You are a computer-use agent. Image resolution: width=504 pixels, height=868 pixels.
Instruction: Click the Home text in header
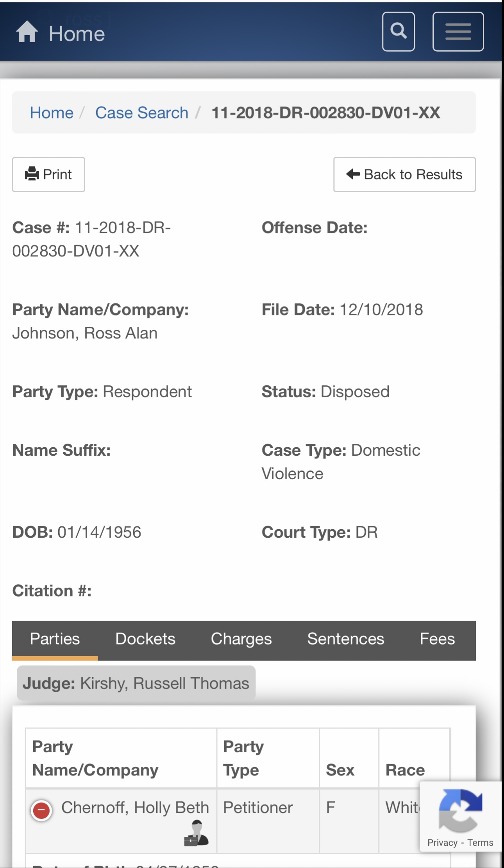[x=77, y=34]
